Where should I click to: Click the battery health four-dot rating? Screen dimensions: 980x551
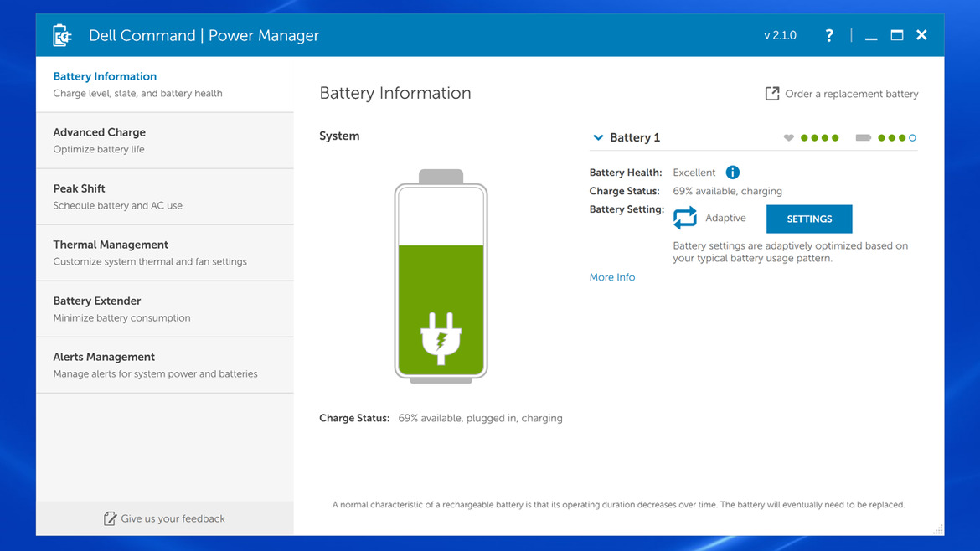pyautogui.click(x=820, y=137)
